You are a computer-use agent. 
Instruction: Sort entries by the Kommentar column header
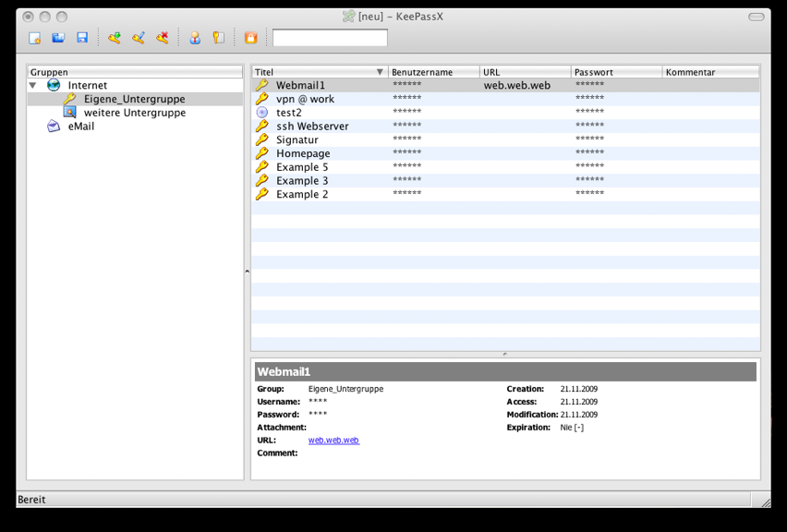(x=710, y=72)
